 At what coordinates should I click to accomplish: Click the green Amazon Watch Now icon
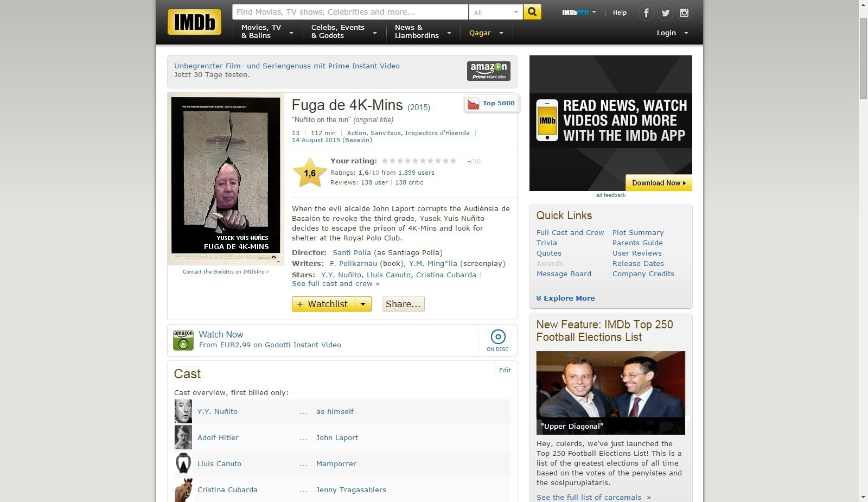coord(183,340)
